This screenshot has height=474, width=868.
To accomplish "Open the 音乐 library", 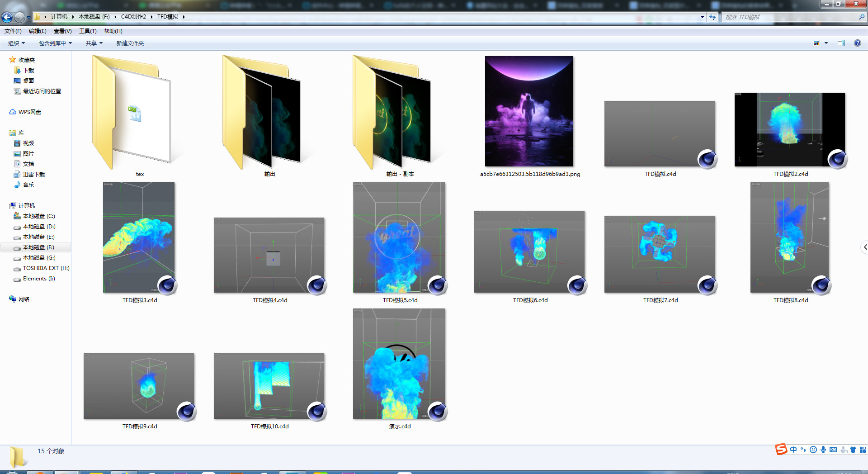I will 28,185.
